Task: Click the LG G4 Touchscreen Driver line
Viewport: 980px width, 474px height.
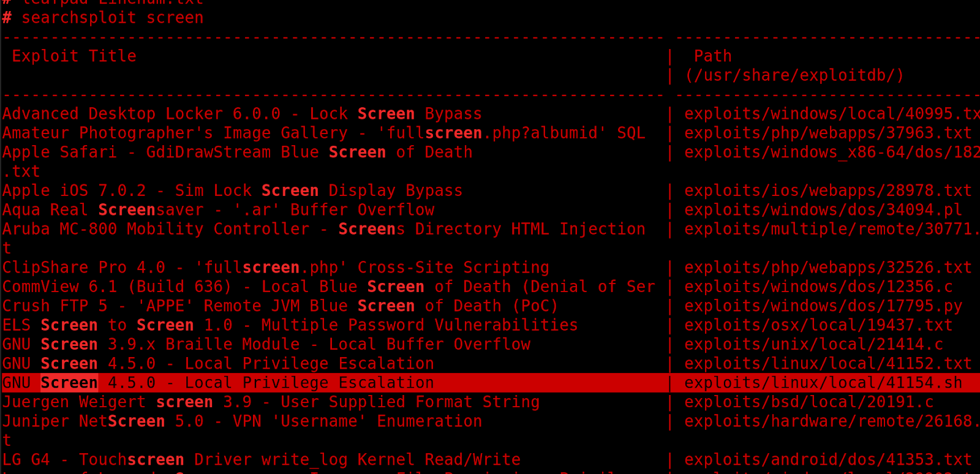Action: point(261,460)
